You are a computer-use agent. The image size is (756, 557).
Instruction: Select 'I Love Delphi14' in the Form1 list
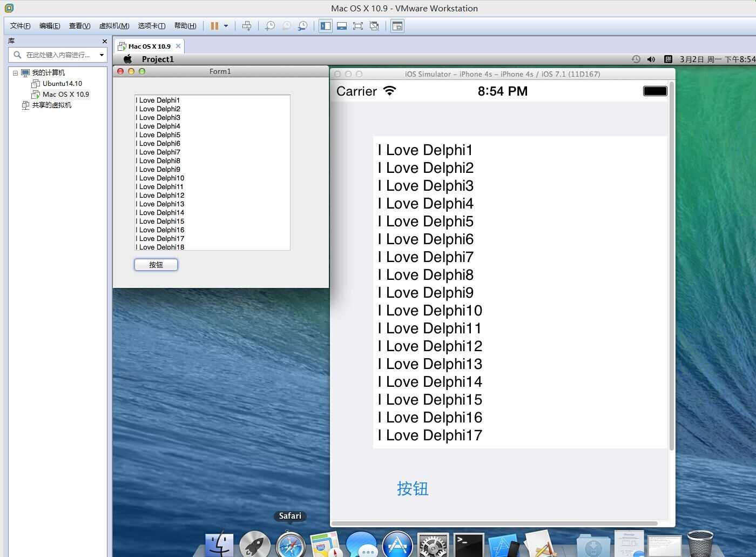coord(160,212)
